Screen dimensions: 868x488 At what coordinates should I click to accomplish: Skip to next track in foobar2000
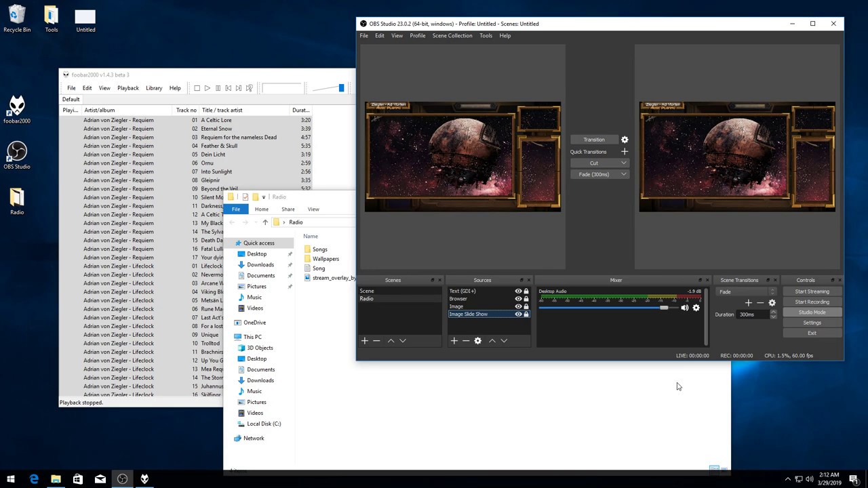tap(239, 88)
